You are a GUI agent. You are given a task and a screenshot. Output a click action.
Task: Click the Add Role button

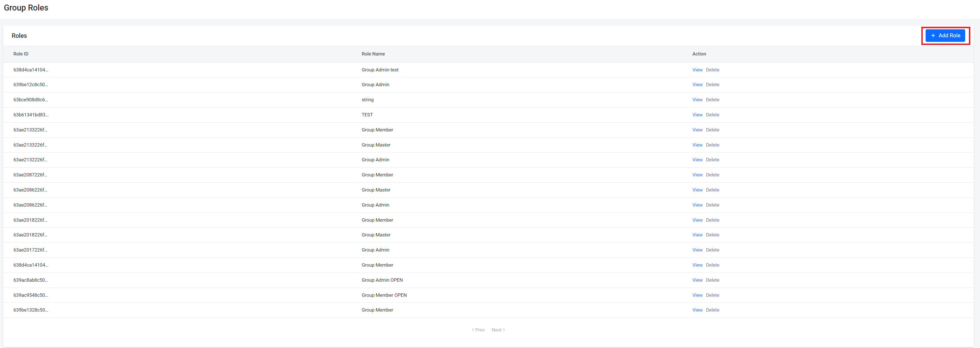[945, 35]
